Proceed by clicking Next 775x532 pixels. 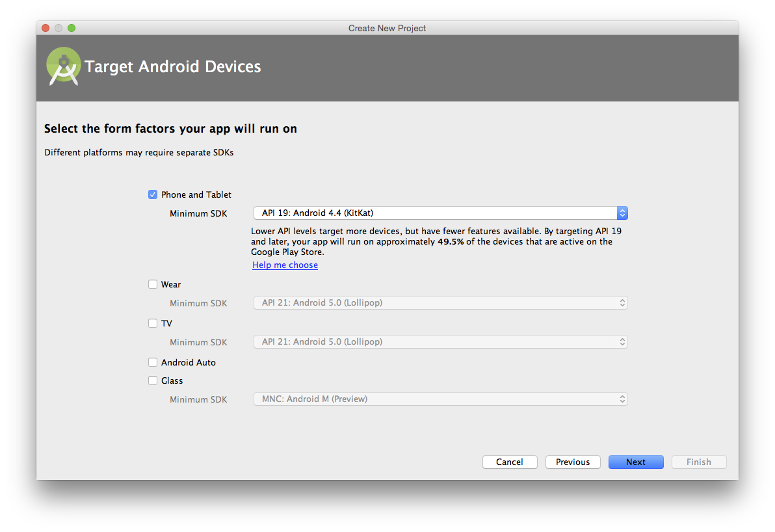point(636,462)
